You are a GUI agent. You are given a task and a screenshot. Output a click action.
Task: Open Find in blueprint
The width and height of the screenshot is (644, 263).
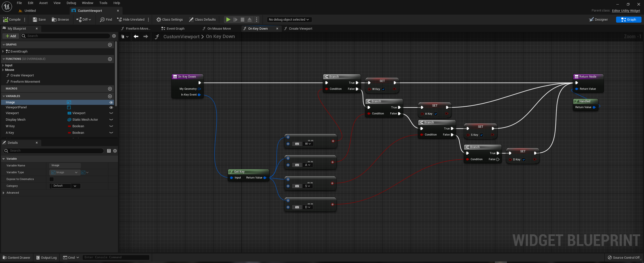[x=106, y=20]
